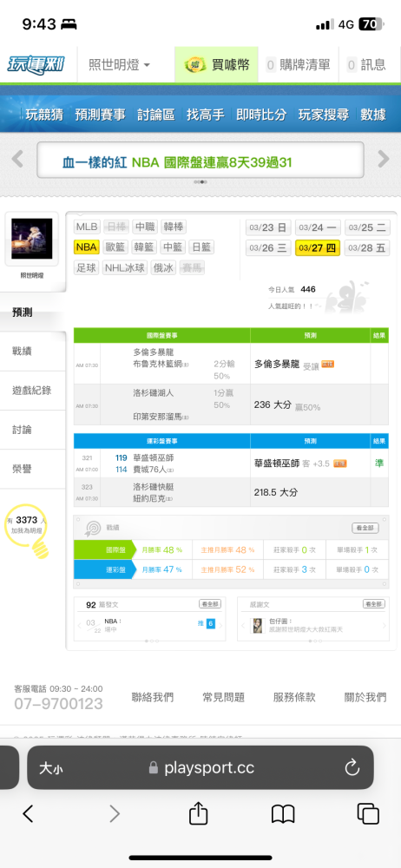Open the 聯絡我們 footer link

pos(152,698)
